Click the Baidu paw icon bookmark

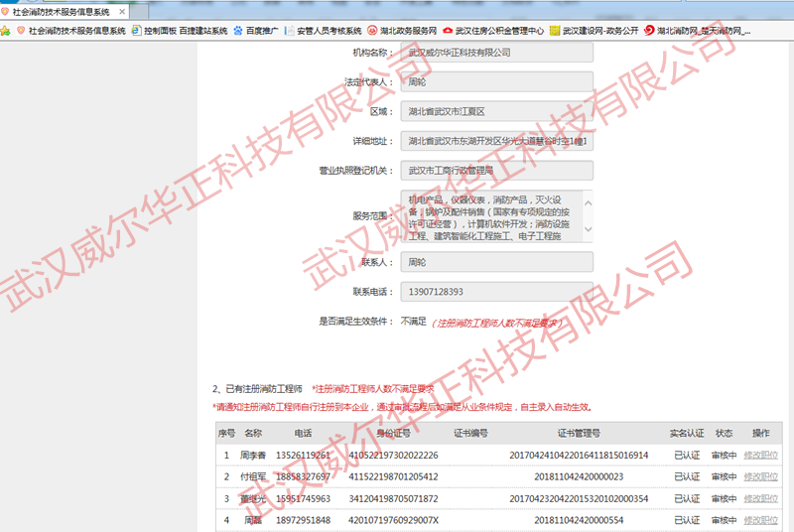click(238, 31)
